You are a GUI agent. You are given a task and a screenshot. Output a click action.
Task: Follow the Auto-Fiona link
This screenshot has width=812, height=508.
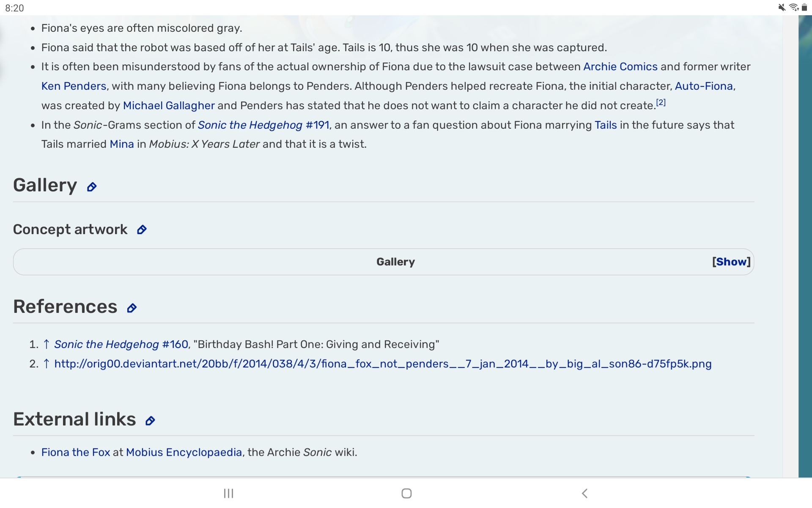click(x=703, y=86)
